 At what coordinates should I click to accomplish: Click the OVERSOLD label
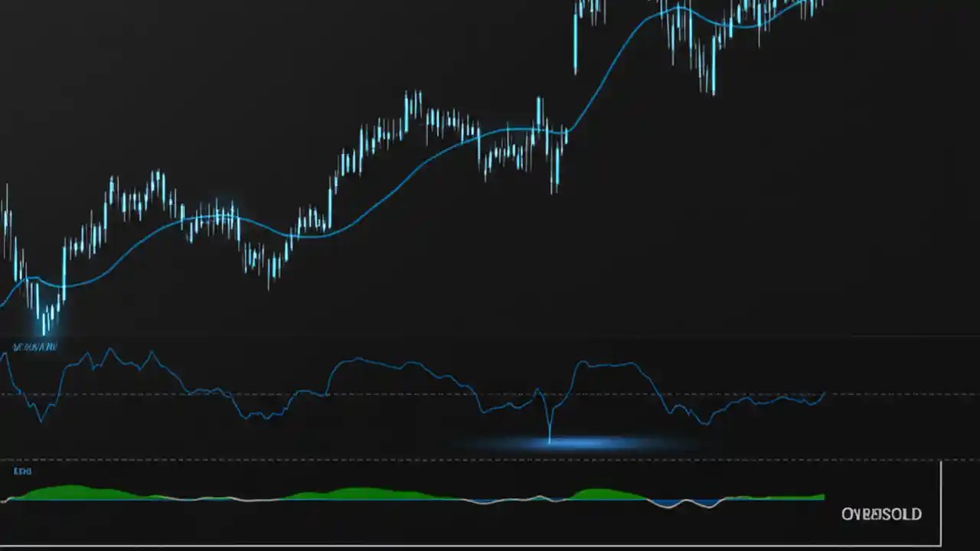coord(881,514)
